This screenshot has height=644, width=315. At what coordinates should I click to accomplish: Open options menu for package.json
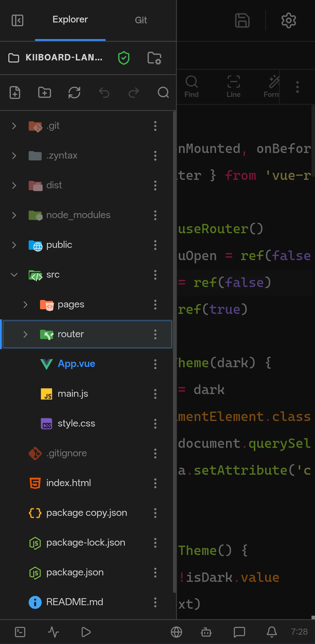[155, 572]
